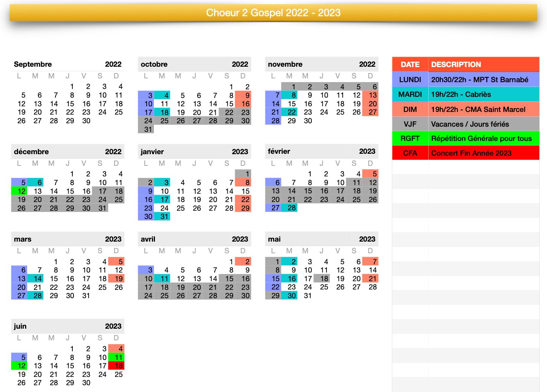Click orange March 19 Sunday cell
This screenshot has height=392, width=547.
tap(116, 279)
